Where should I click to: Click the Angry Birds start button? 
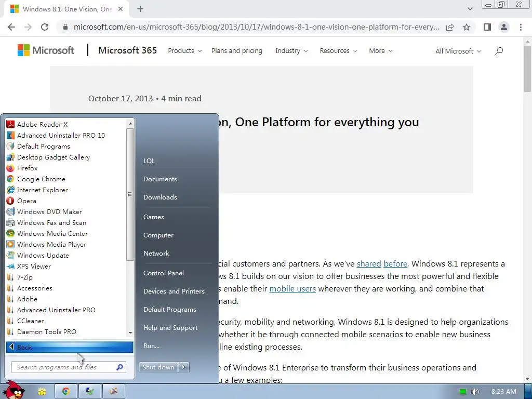[13, 390]
